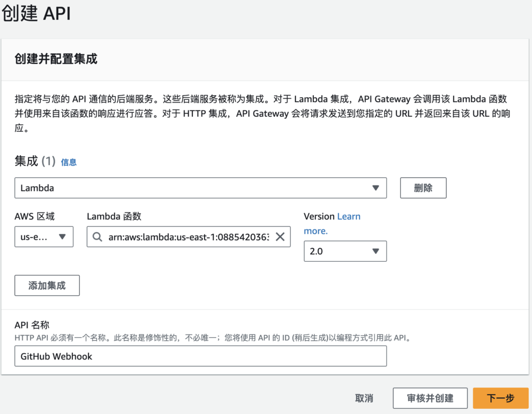Clear the Lambda function ARN with X icon

(x=280, y=237)
